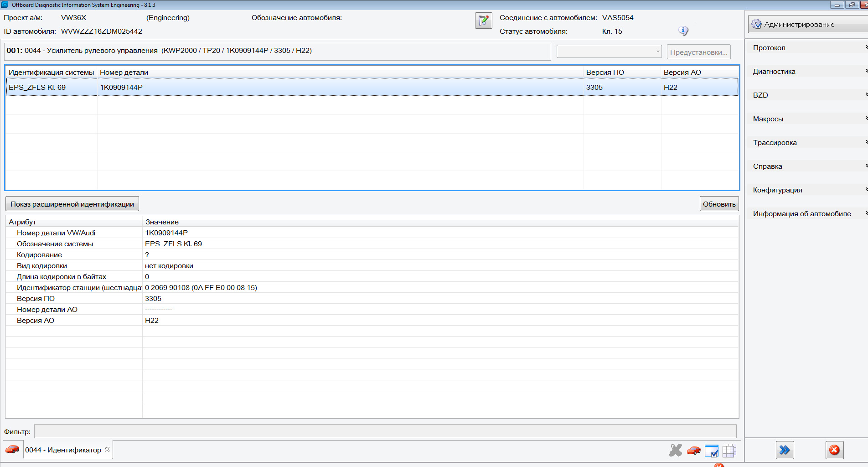Click the blue double-arrow forward button

pos(785,450)
